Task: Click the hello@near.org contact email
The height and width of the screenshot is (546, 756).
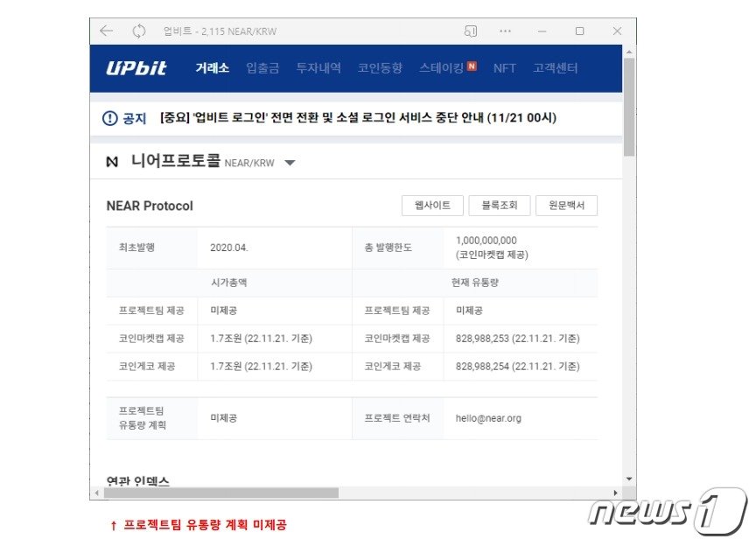Action: coord(488,418)
